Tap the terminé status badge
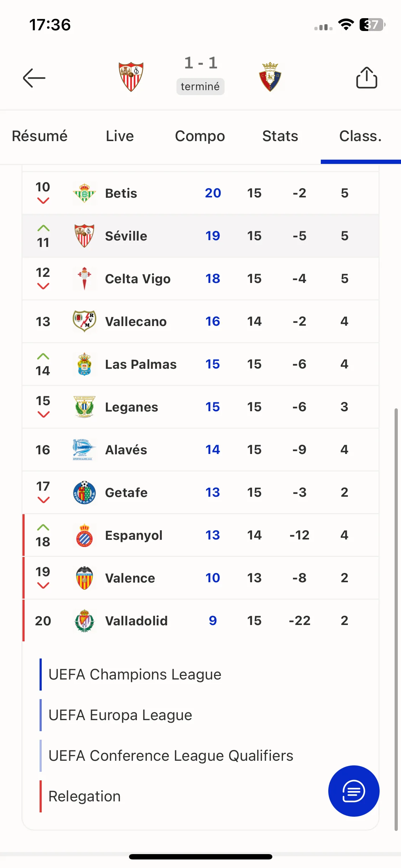Viewport: 401px width, 868px height. point(200,87)
